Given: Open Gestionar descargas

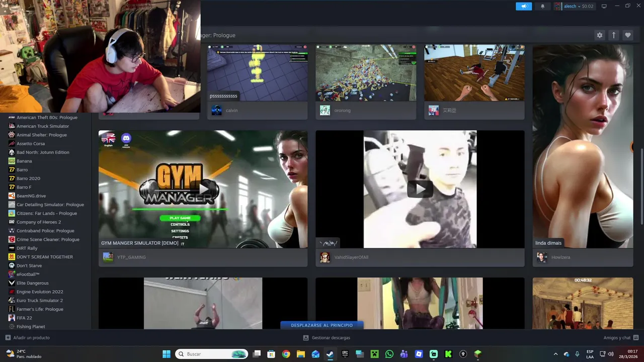Looking at the screenshot, I should (327, 338).
